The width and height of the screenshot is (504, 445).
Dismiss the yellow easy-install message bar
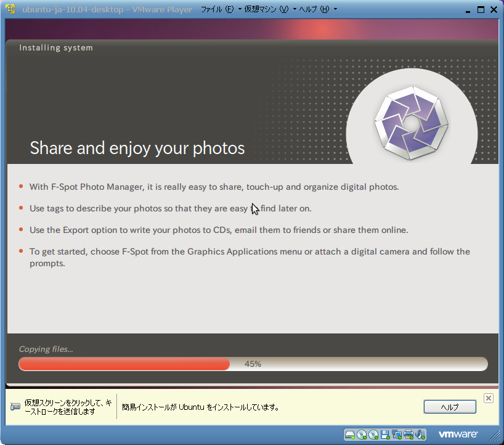pyautogui.click(x=488, y=398)
